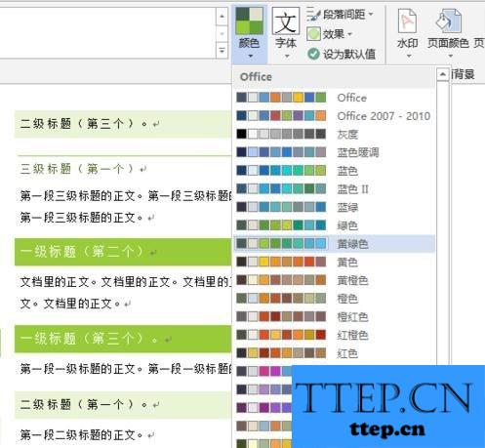The image size is (485, 448).
Task: Choose the highlighted 黄绿色 color scheme
Action: click(x=334, y=244)
